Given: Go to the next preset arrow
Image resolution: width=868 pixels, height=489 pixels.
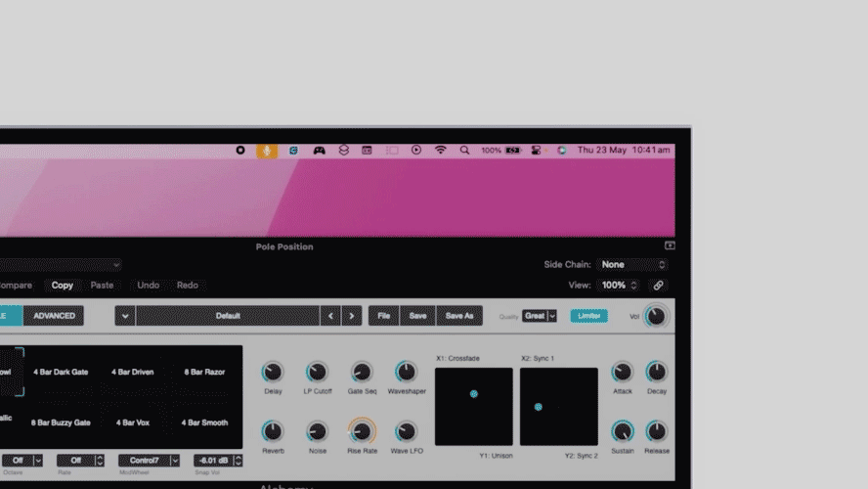Looking at the screenshot, I should (x=352, y=316).
